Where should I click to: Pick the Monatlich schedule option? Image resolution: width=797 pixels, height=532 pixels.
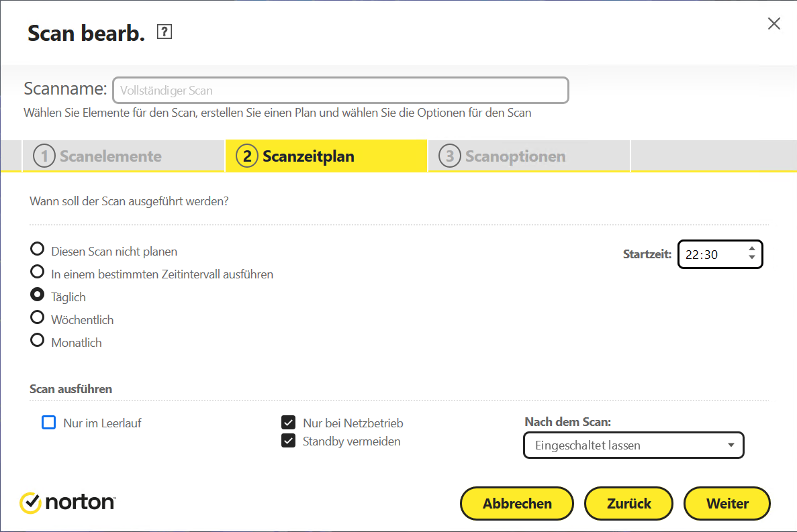[x=37, y=340]
